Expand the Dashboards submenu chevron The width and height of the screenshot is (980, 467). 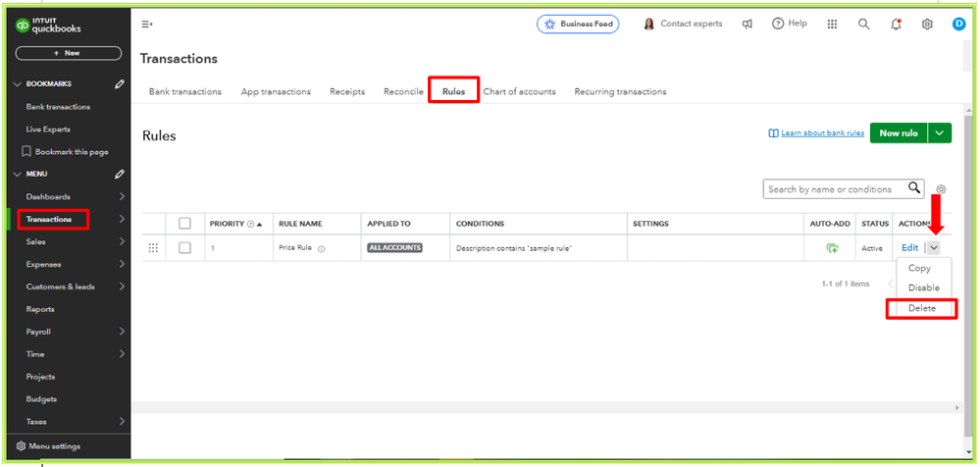[122, 196]
